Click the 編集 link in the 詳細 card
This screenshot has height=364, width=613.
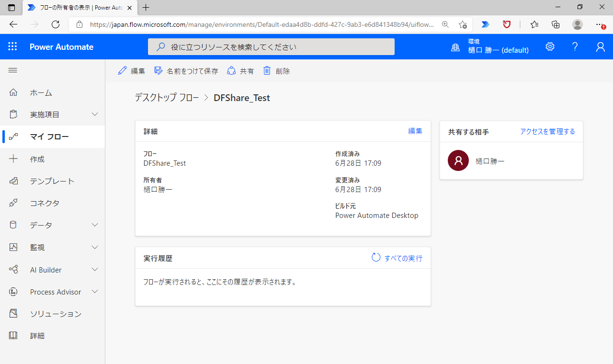tap(415, 131)
